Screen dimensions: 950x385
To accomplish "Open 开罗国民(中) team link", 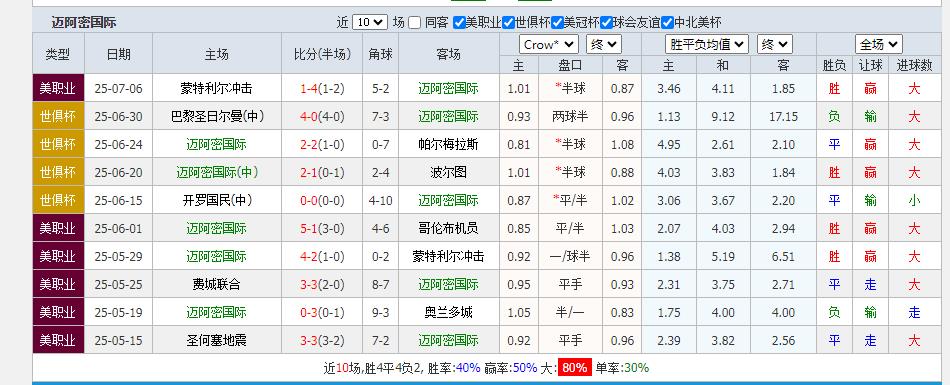I will point(218,200).
